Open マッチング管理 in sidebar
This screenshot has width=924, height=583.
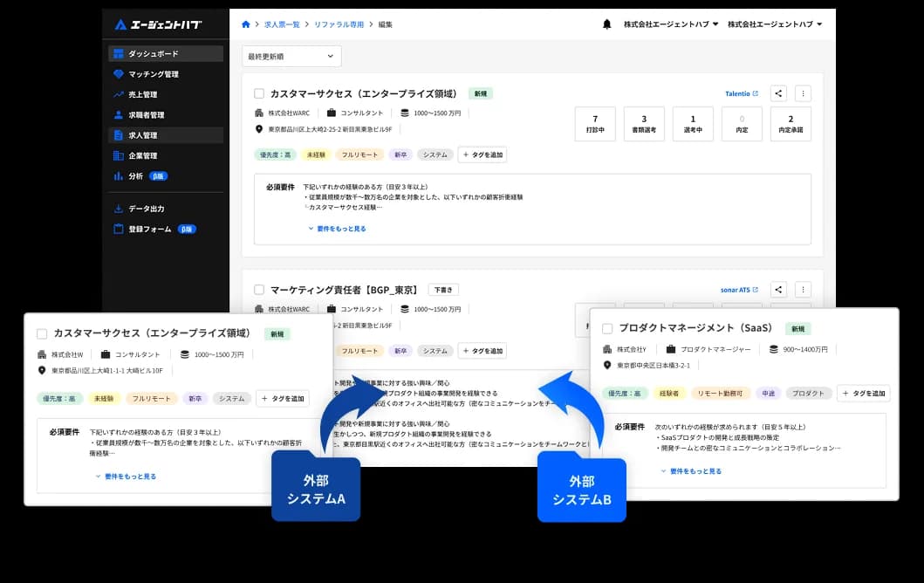coord(166,74)
